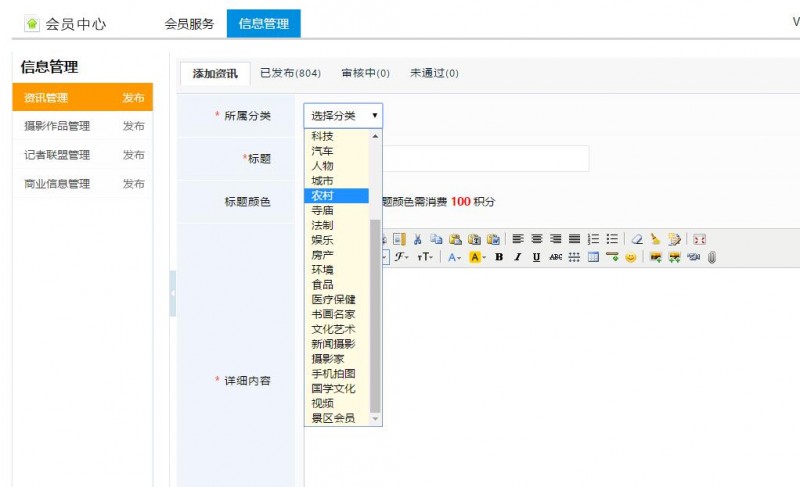Open the font color dropdown

click(x=455, y=257)
